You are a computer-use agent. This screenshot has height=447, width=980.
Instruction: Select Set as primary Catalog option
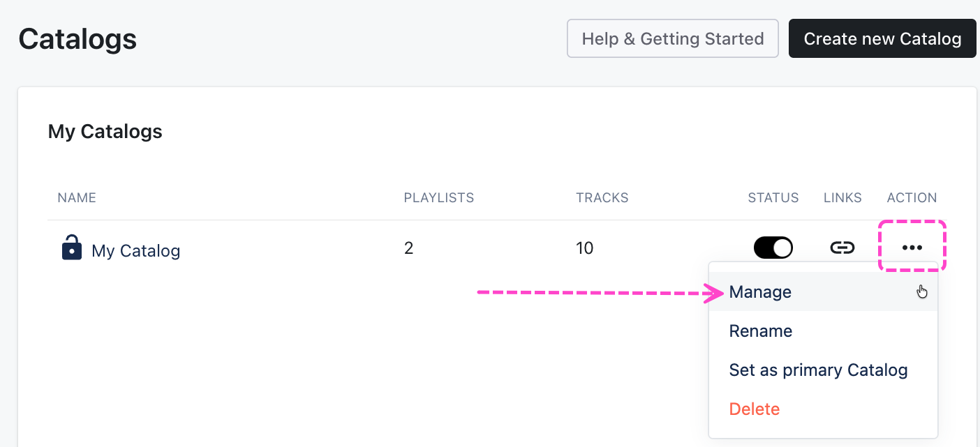pos(818,370)
